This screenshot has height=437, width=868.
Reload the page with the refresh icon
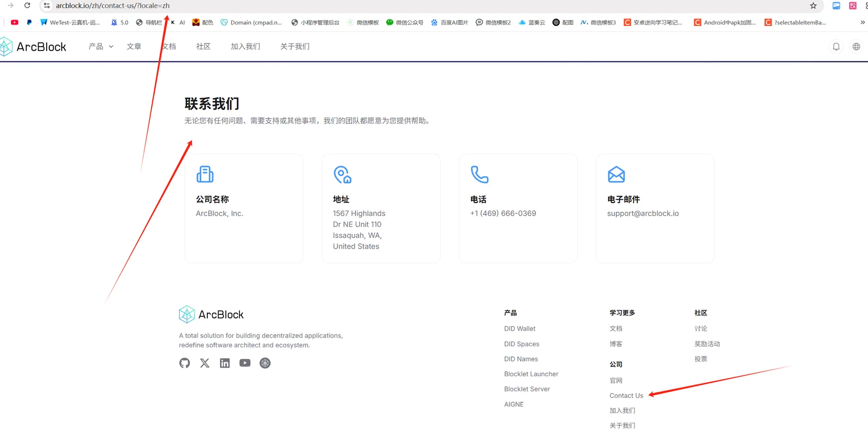click(x=27, y=5)
